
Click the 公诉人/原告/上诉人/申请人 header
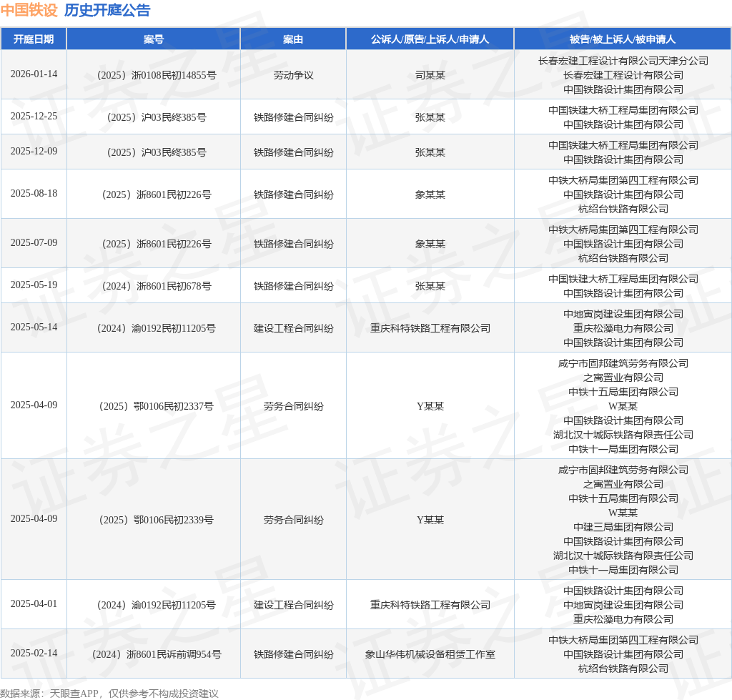pyautogui.click(x=430, y=39)
